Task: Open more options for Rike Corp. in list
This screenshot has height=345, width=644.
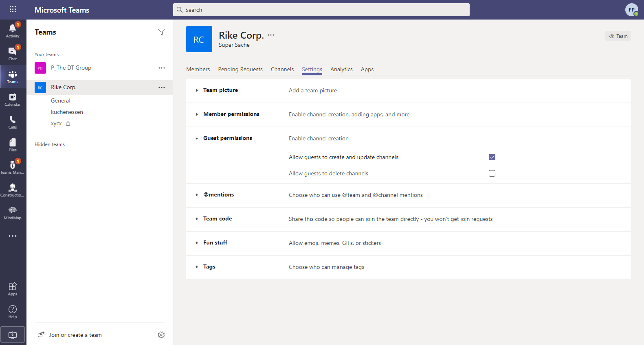Action: tap(162, 87)
